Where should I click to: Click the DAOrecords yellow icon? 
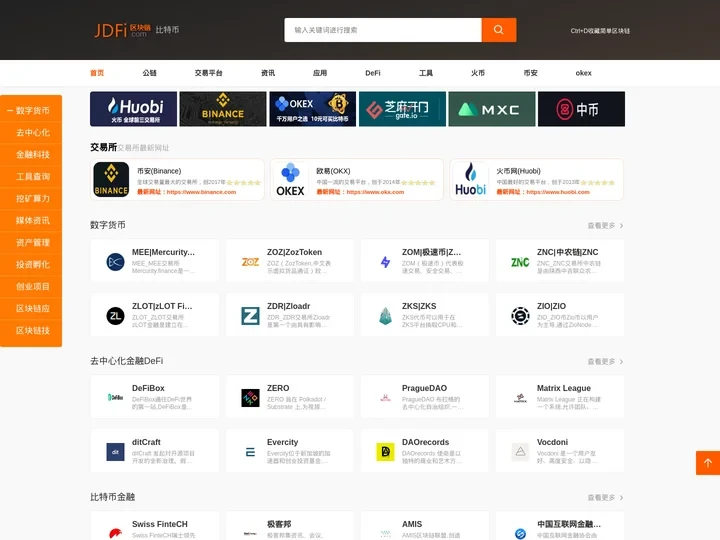click(385, 452)
